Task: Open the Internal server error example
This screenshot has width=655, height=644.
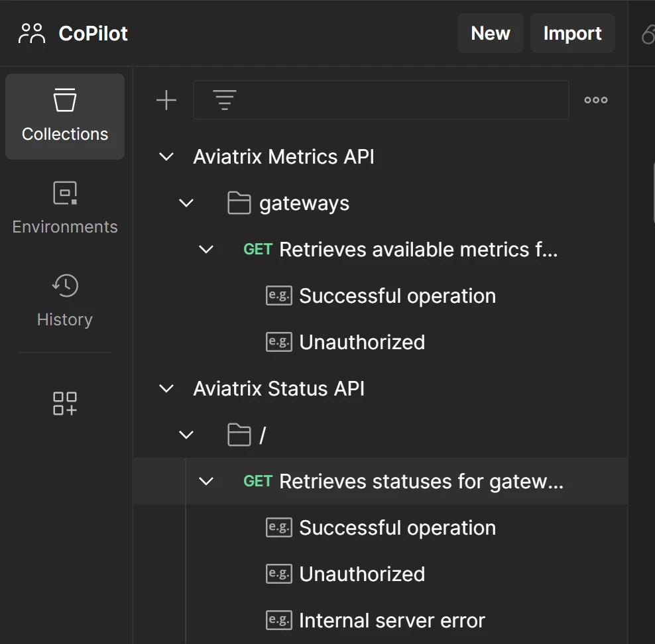Action: [x=392, y=620]
